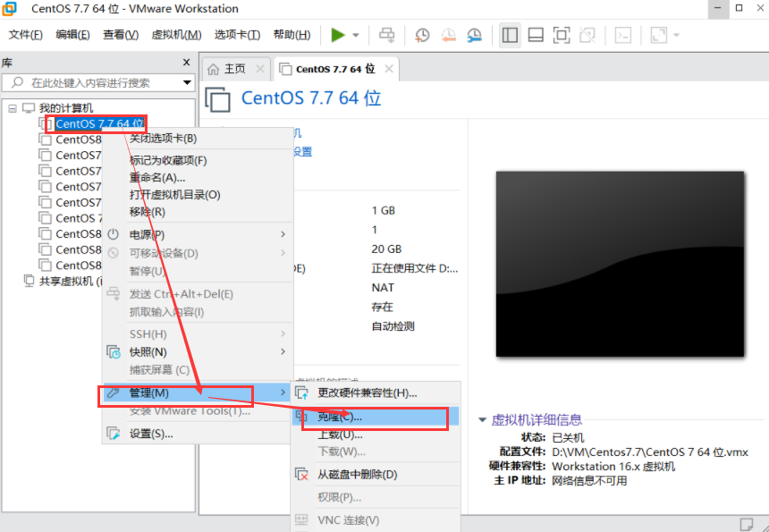The image size is (769, 532).
Task: Open the snapshot manager wrench-clock icon
Action: (474, 35)
